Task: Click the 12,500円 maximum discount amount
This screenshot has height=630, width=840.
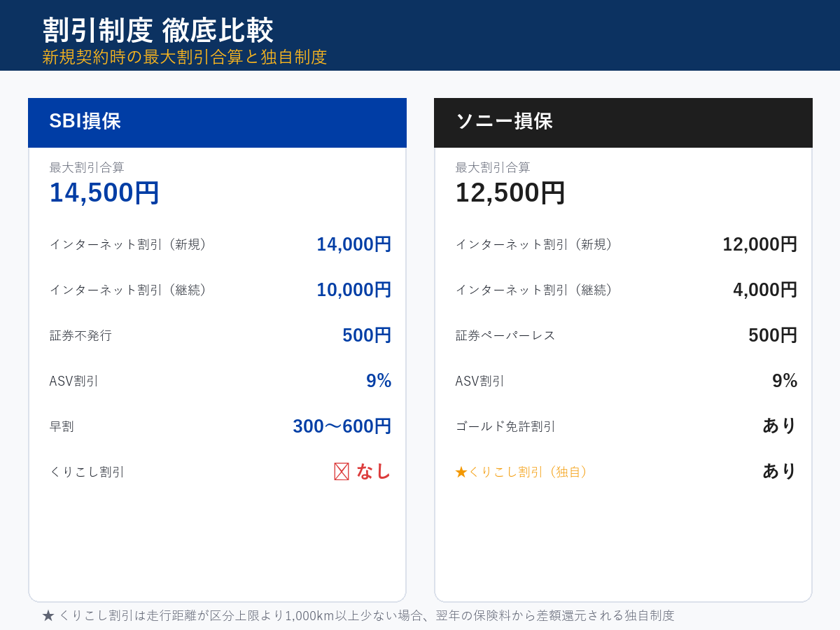Action: coord(510,192)
